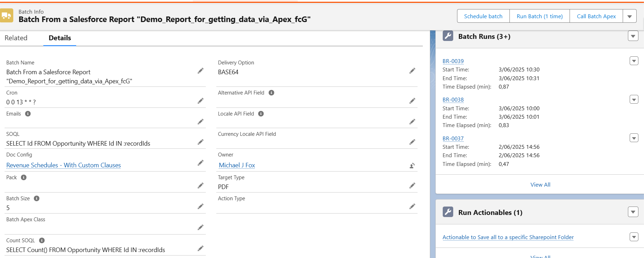
Task: Click the Batch Runs (3+) heading
Action: (x=484, y=36)
